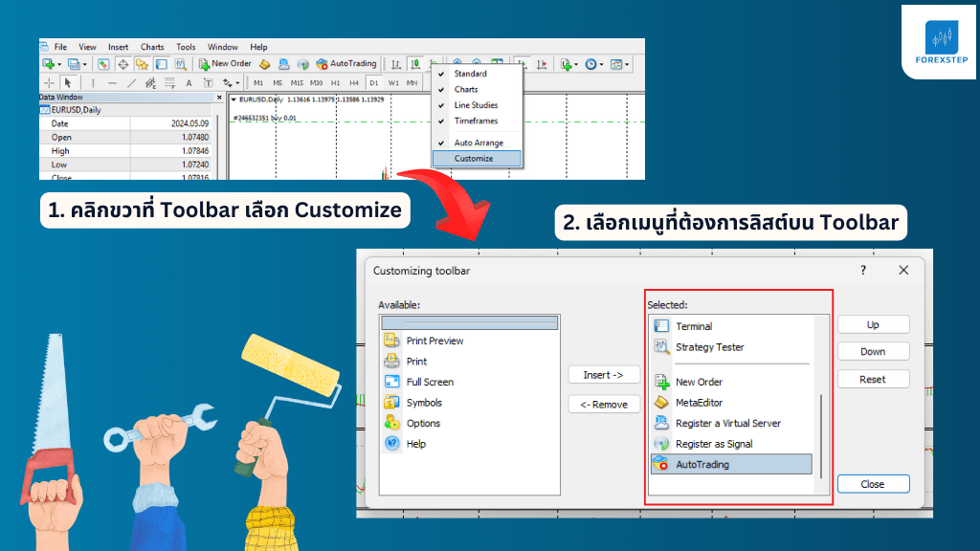The height and width of the screenshot is (551, 980).
Task: Expand the arrows objects dropdown
Action: pyautogui.click(x=236, y=83)
